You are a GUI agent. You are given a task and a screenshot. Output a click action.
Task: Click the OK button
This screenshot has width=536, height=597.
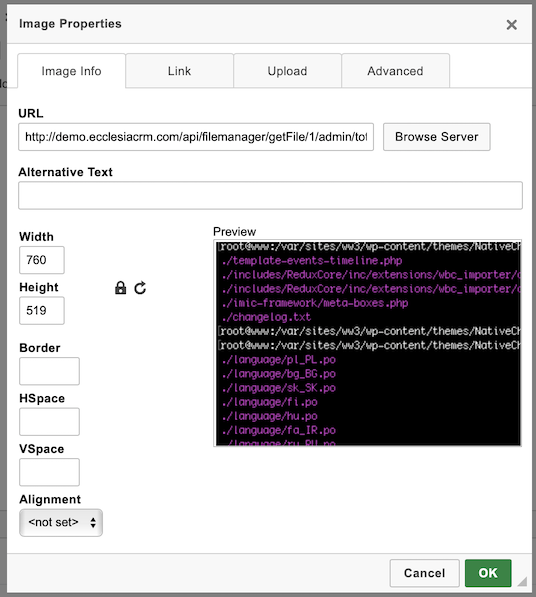[x=488, y=573]
